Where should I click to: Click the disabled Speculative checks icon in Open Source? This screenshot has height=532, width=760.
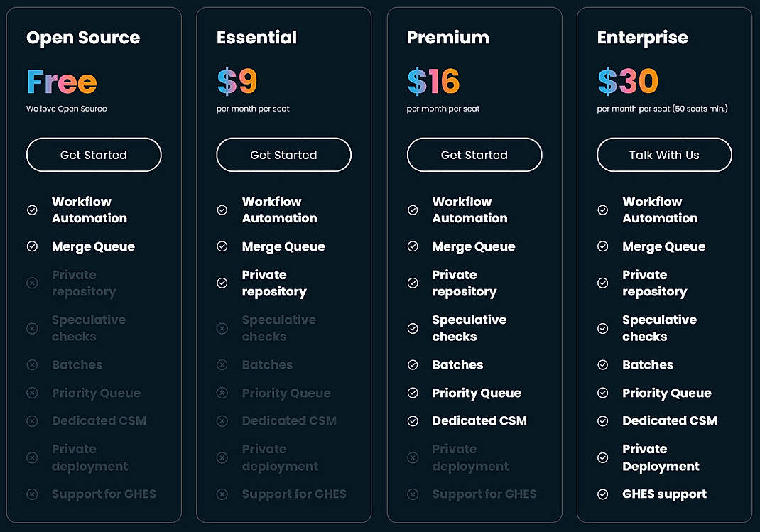pos(33,328)
